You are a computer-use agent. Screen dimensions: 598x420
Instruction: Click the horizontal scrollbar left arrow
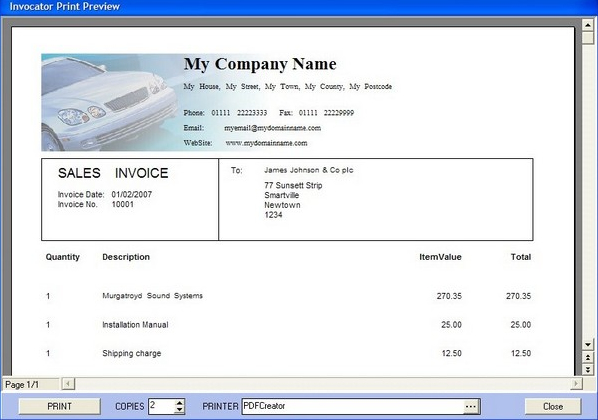pyautogui.click(x=68, y=383)
